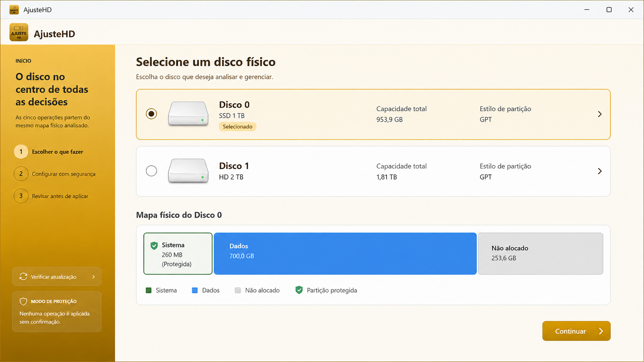Image resolution: width=644 pixels, height=362 pixels.
Task: Click the AjusteHD title bar app icon
Action: 14,10
